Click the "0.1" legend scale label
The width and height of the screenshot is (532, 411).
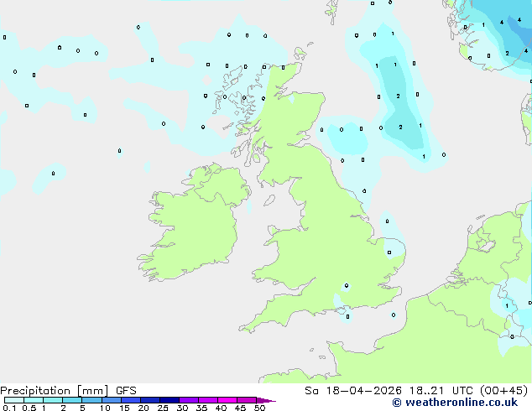tap(9, 408)
